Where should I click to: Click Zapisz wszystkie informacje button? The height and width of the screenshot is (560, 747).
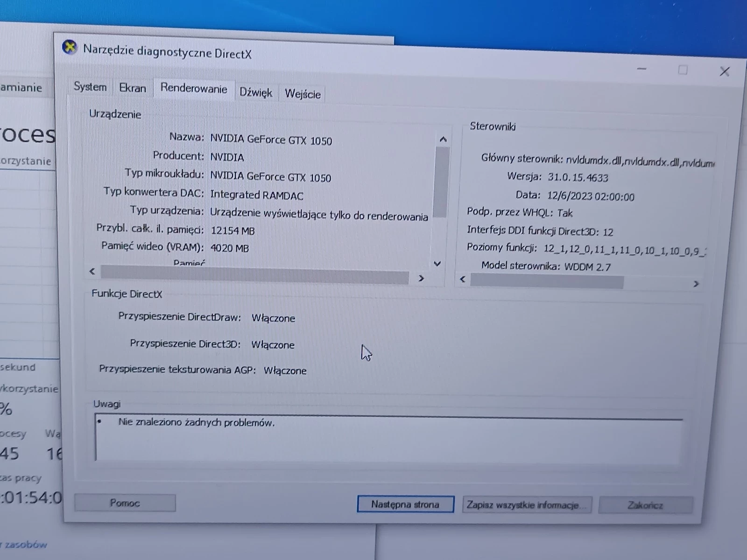527,505
